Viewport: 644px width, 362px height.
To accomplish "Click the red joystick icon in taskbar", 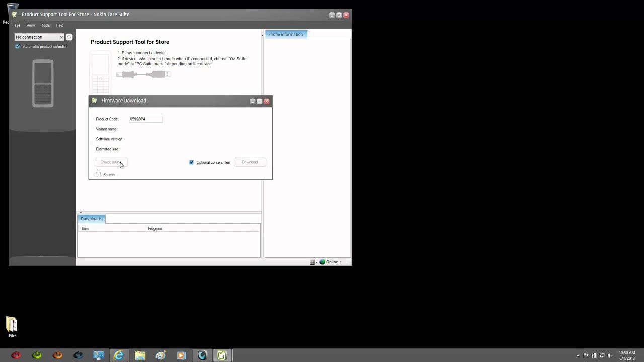I will click(16, 355).
